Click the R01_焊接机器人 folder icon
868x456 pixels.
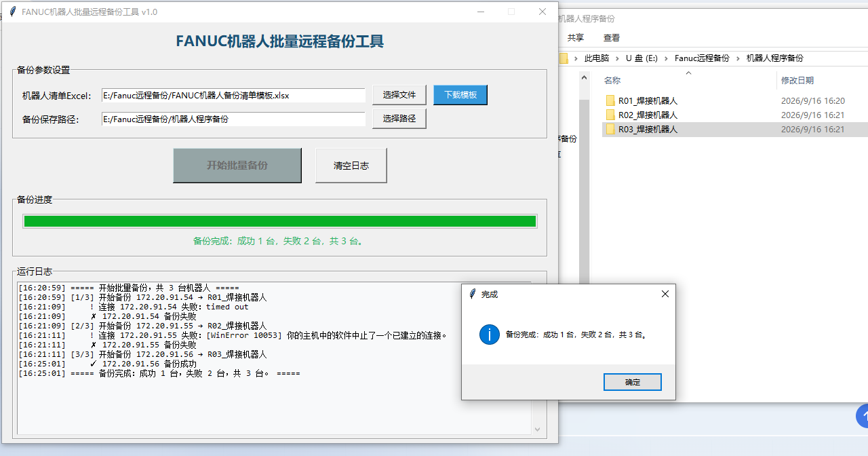(x=610, y=100)
